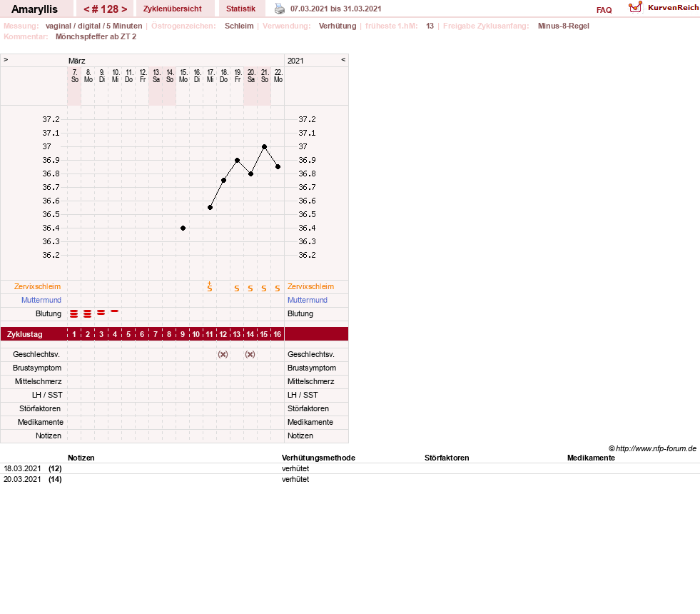Viewport: 700px width, 614px height.
Task: Click the Medikamente column header below the chart
Action: tap(591, 458)
